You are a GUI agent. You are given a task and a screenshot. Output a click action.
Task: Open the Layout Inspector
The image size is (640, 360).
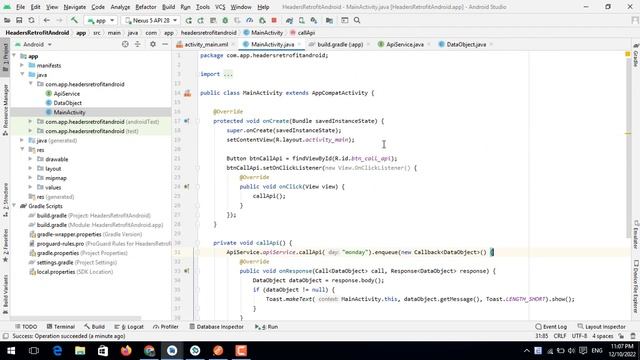tap(602, 327)
